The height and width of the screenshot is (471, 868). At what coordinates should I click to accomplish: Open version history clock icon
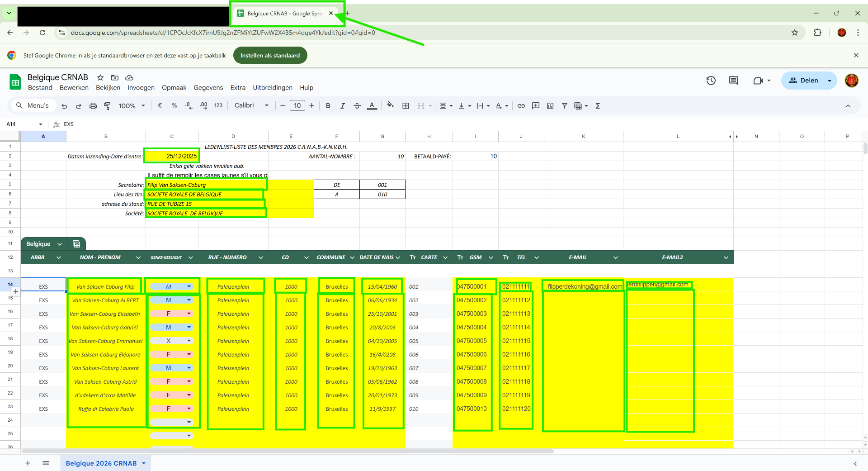(711, 81)
